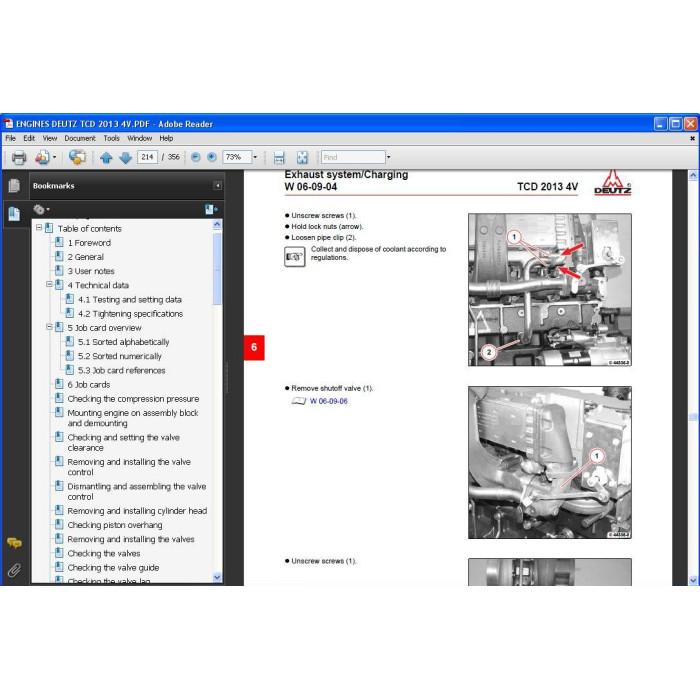This screenshot has height=700, width=700.
Task: Click the bookmark icon beside 1 Foreword
Action: point(59,242)
